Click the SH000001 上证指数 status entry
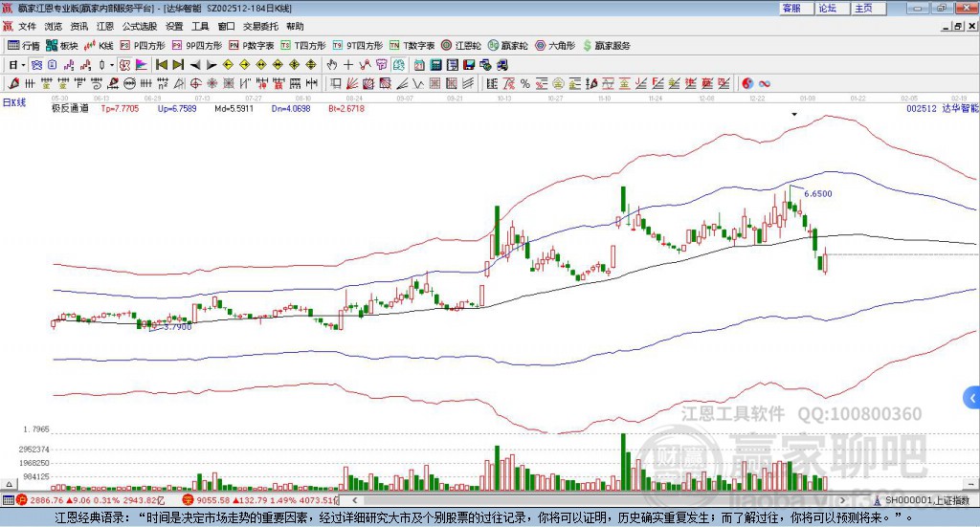 pos(923,500)
